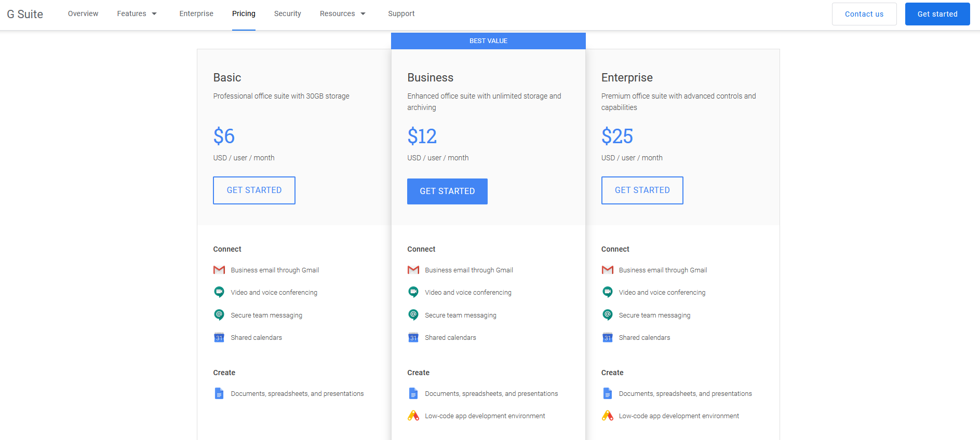Screen dimensions: 980x440
Task: Click the video conferencing icon in Business plan
Action: [413, 292]
